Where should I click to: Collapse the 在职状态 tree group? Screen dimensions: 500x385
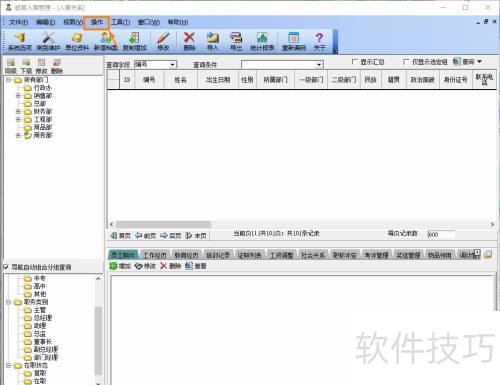tap(9, 365)
